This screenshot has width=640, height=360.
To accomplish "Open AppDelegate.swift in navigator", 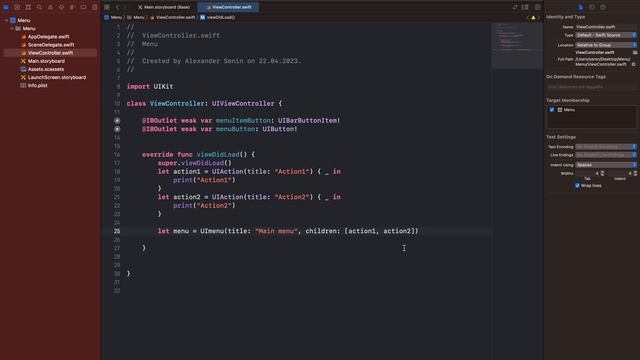I will pos(48,36).
